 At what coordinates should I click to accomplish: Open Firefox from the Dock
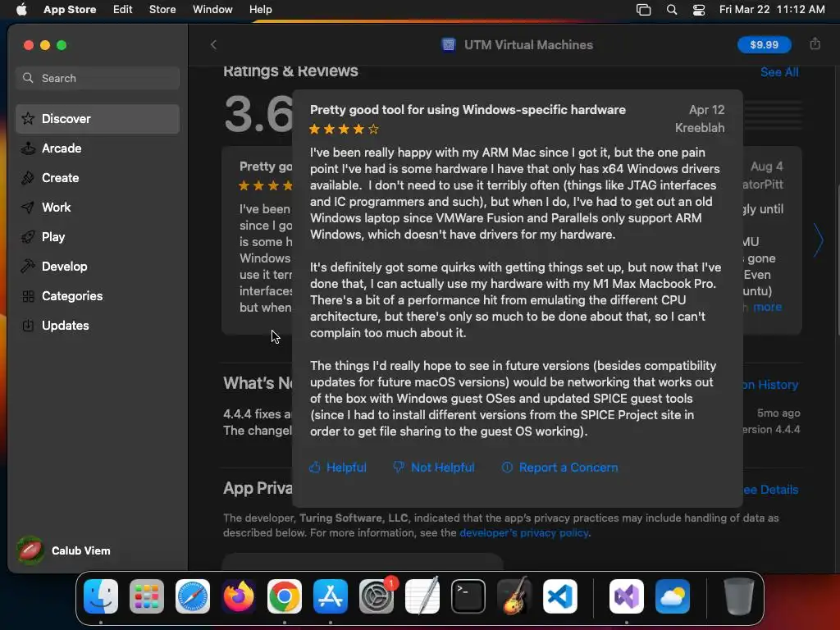point(239,596)
